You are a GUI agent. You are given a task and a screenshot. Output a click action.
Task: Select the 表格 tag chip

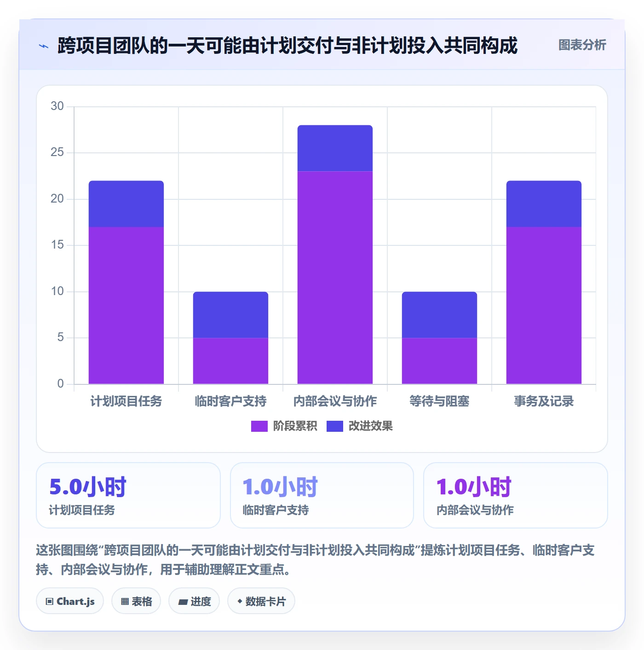tap(136, 601)
